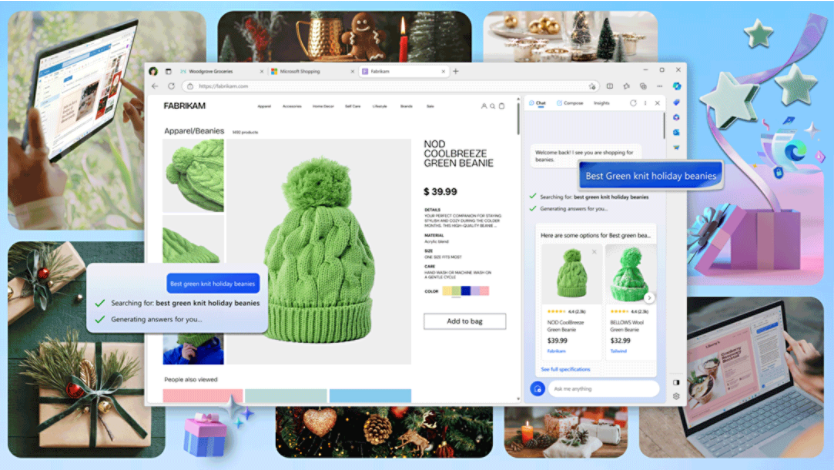Viewport: 834px width, 470px height.
Task: Switch to the Insights tab in Copilot
Action: click(x=602, y=103)
